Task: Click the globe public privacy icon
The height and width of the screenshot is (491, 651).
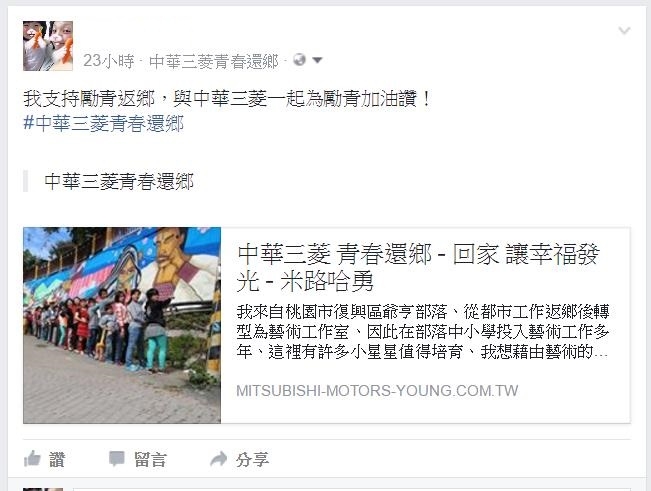Action: pos(299,60)
